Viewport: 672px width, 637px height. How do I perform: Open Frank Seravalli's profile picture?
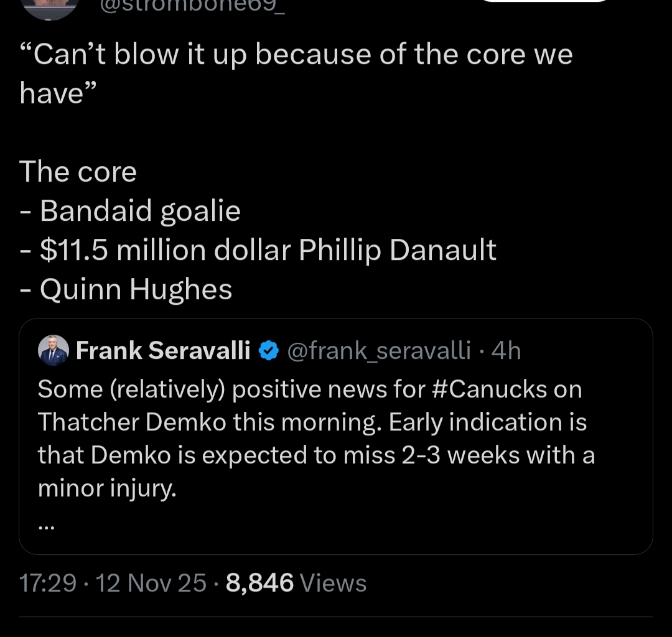coord(54,351)
